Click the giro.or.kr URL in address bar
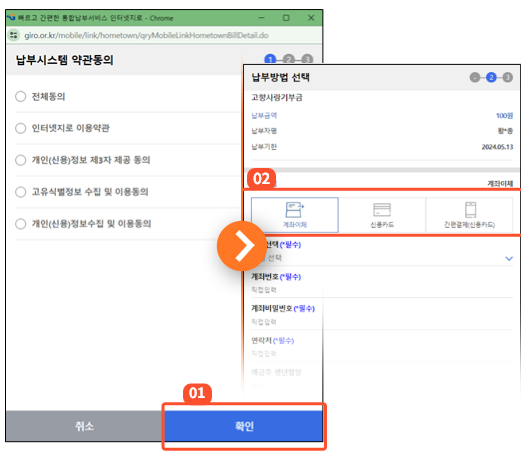 click(x=146, y=35)
